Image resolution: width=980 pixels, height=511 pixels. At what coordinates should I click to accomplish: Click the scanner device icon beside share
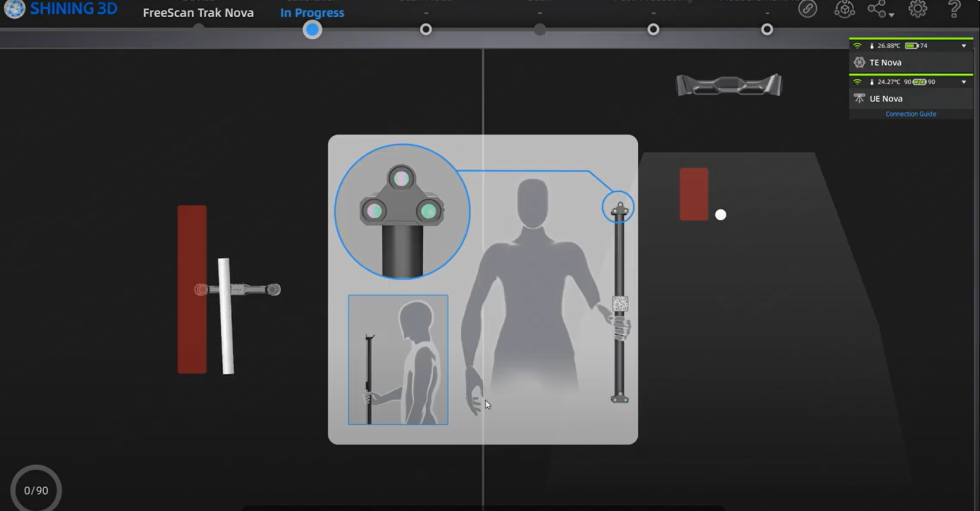point(844,9)
